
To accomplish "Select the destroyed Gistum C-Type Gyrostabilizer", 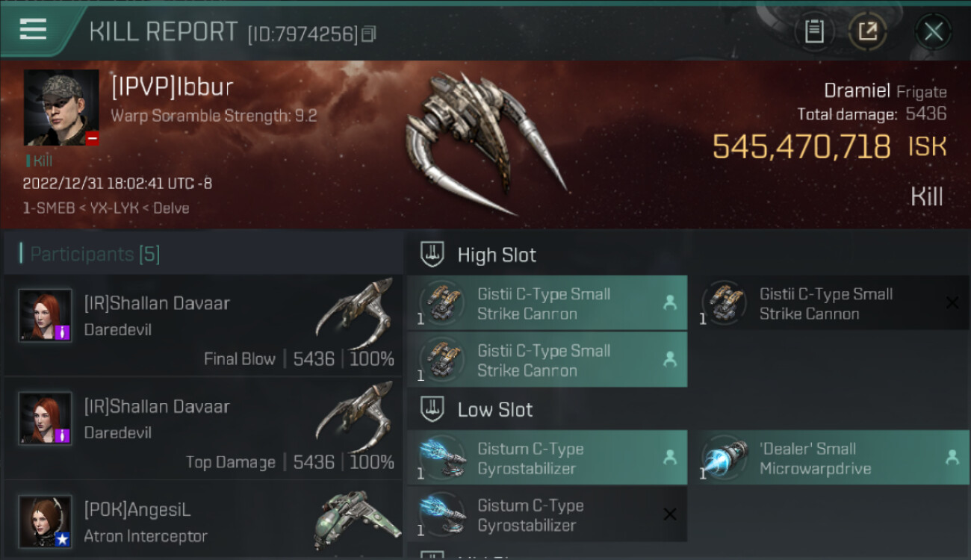I will (x=547, y=514).
